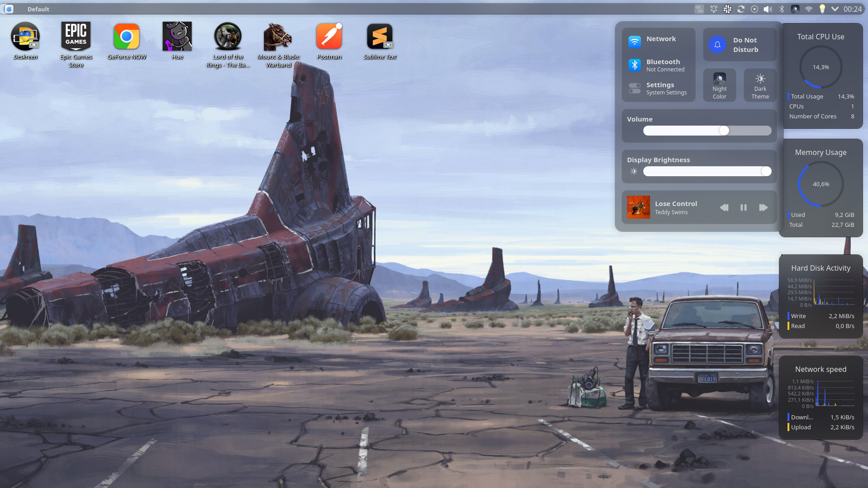This screenshot has width=868, height=488.
Task: Click the Night Color tray icon
Action: pyautogui.click(x=795, y=9)
